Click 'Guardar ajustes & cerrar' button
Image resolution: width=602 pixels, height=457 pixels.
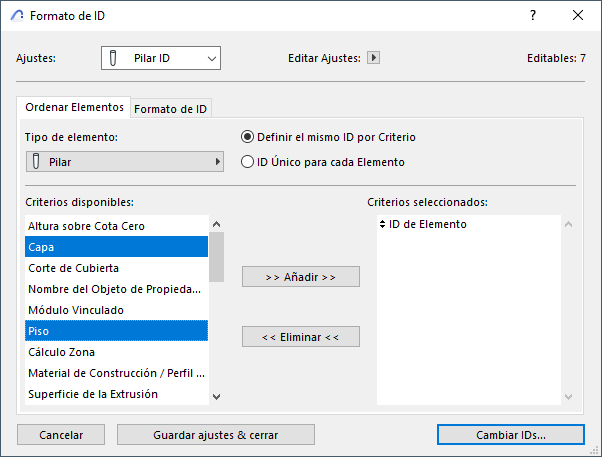tap(216, 434)
